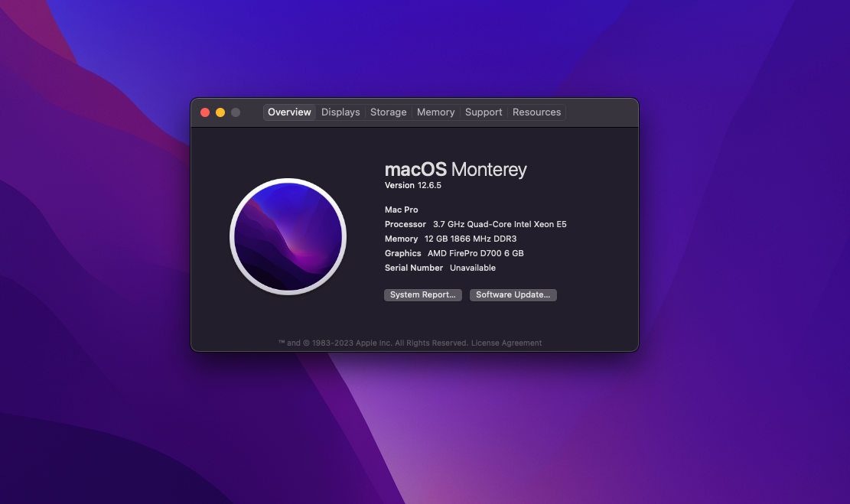The image size is (850, 504).
Task: Click the Version 12.6.5 text
Action: [413, 185]
